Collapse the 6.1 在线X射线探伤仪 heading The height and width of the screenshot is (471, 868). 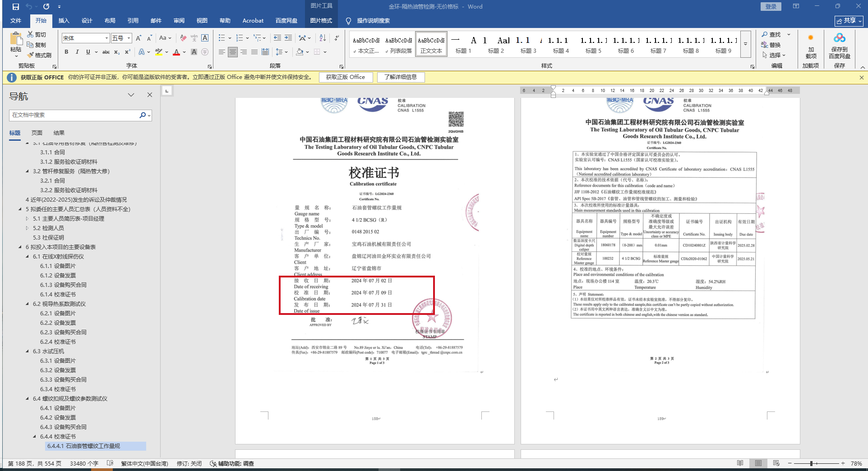(x=27, y=257)
